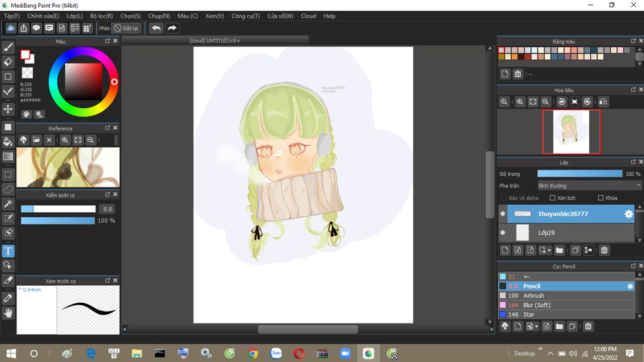The width and height of the screenshot is (644, 362).
Task: Click the Redo arrow in toolbar
Action: [172, 28]
